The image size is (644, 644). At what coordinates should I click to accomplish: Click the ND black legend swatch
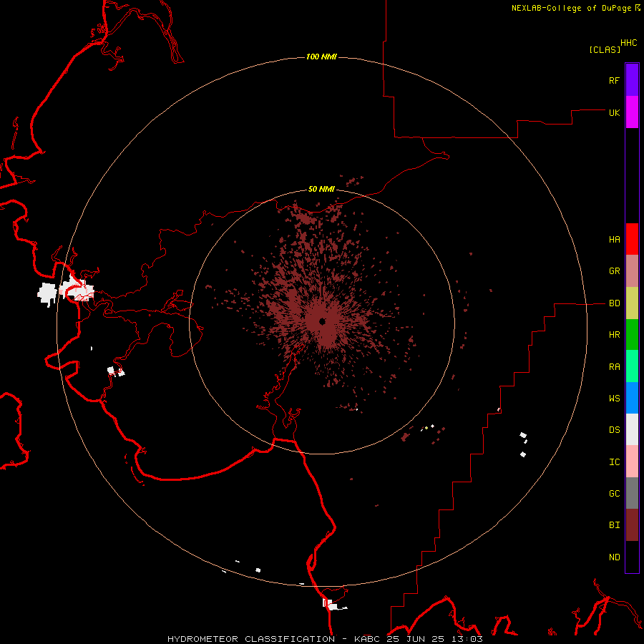coord(632,557)
